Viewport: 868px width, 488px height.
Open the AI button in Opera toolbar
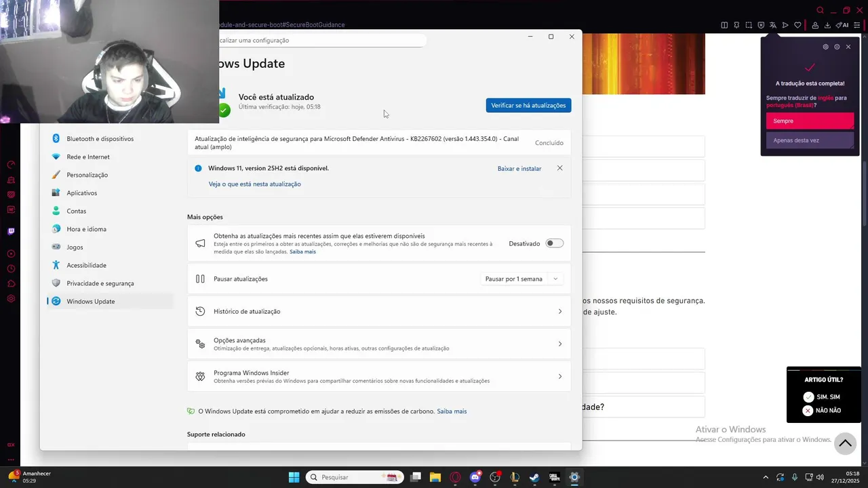pyautogui.click(x=842, y=25)
